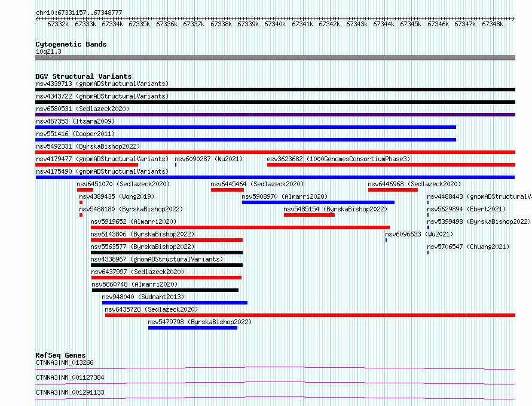Open nsv467353 (Itsara2009) variant

point(75,121)
